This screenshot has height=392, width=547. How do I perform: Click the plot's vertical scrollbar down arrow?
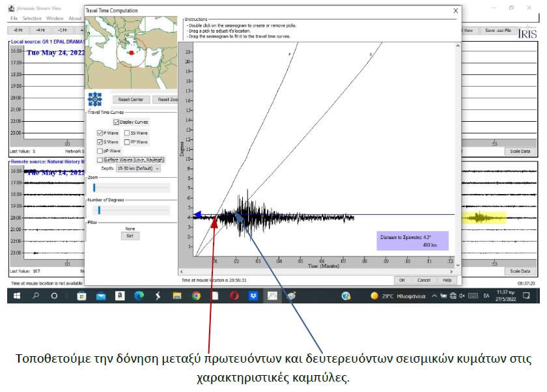(x=457, y=265)
